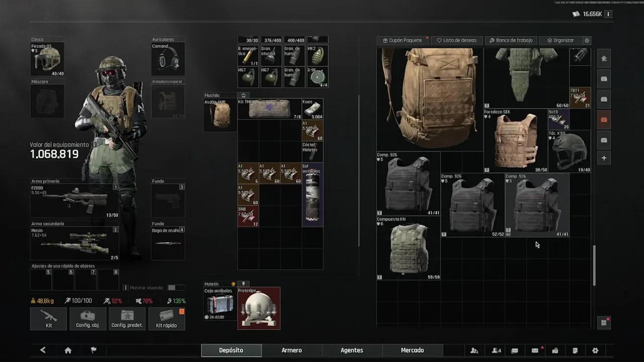Open Config. obj. item settings
This screenshot has height=362, width=644.
(x=88, y=319)
